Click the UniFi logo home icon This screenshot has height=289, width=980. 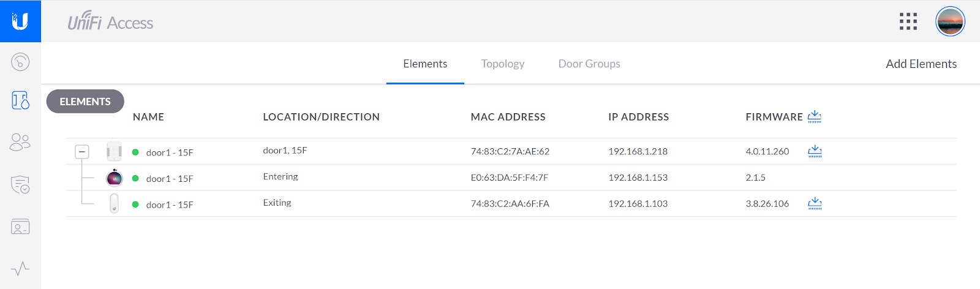tap(20, 21)
